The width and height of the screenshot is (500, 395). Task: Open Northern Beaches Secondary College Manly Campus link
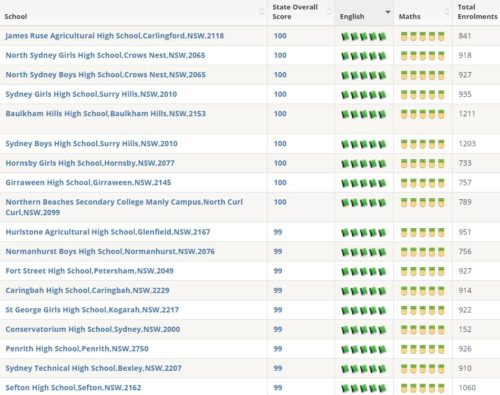[x=124, y=207]
